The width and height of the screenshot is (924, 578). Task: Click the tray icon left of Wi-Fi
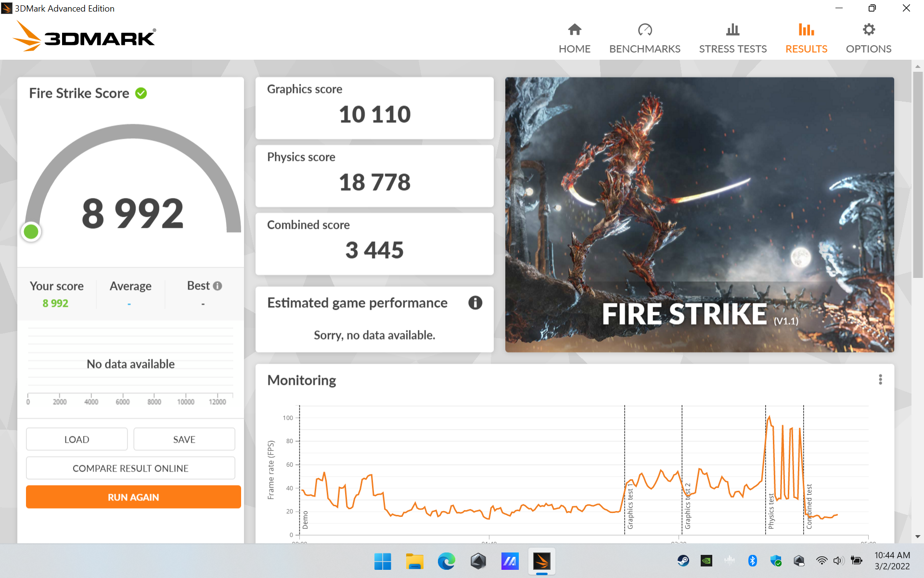click(x=799, y=561)
